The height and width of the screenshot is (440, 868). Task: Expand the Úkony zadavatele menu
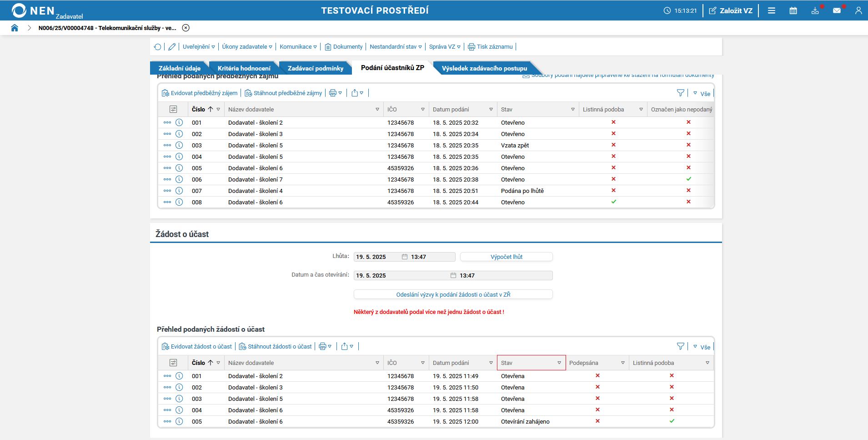coord(247,47)
